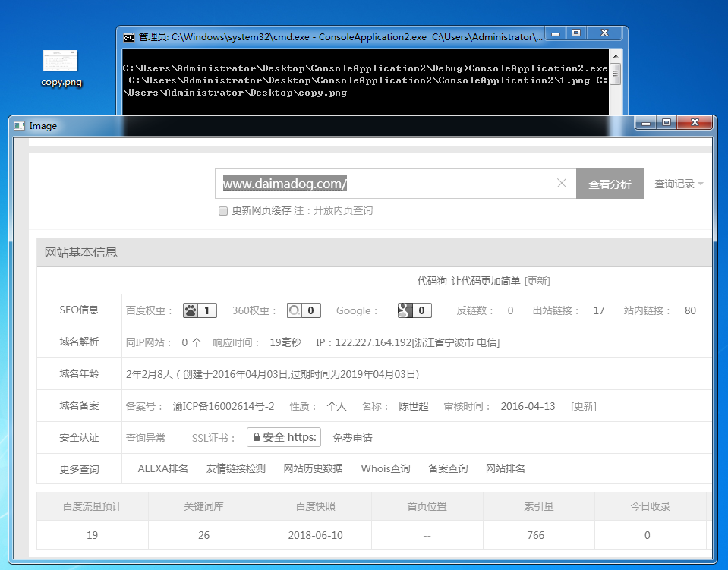Click the Google weight badge icon

pyautogui.click(x=414, y=310)
